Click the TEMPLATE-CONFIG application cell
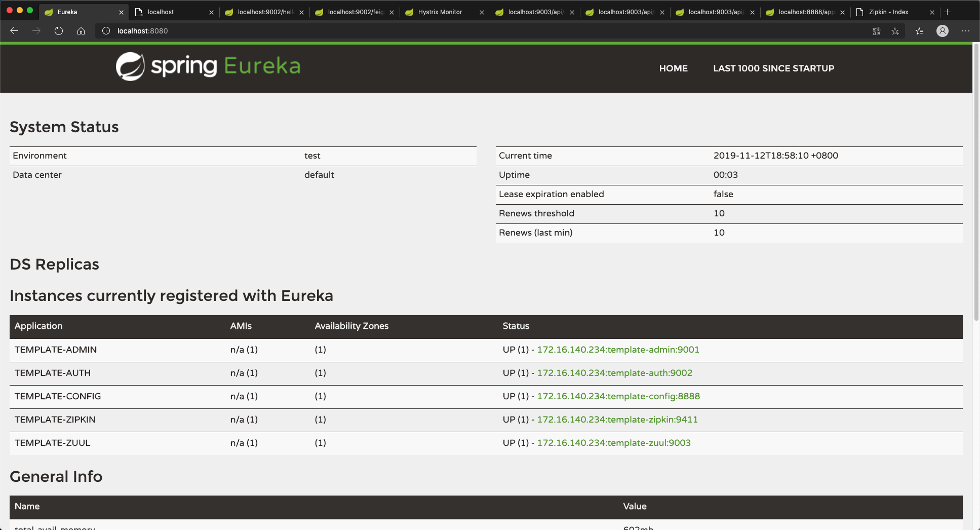 point(58,396)
